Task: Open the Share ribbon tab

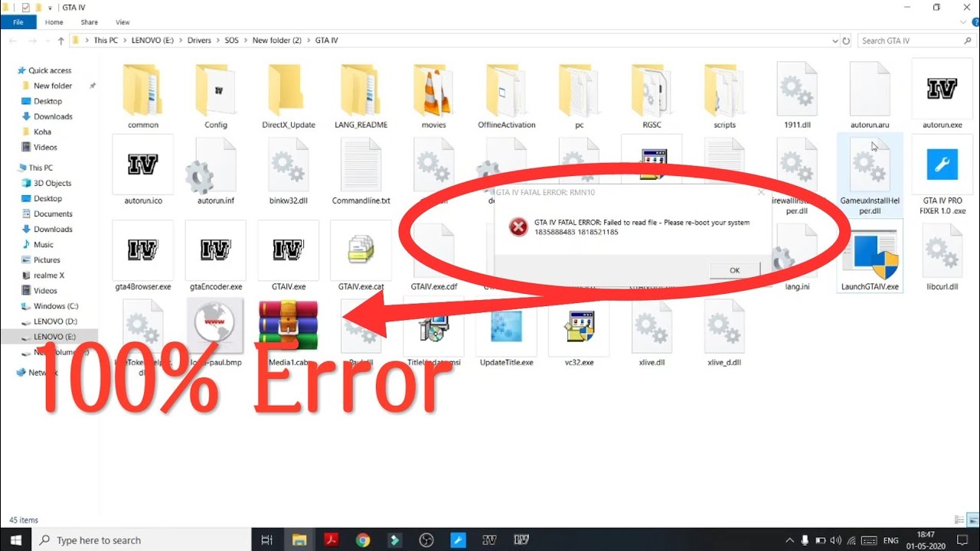Action: (90, 22)
